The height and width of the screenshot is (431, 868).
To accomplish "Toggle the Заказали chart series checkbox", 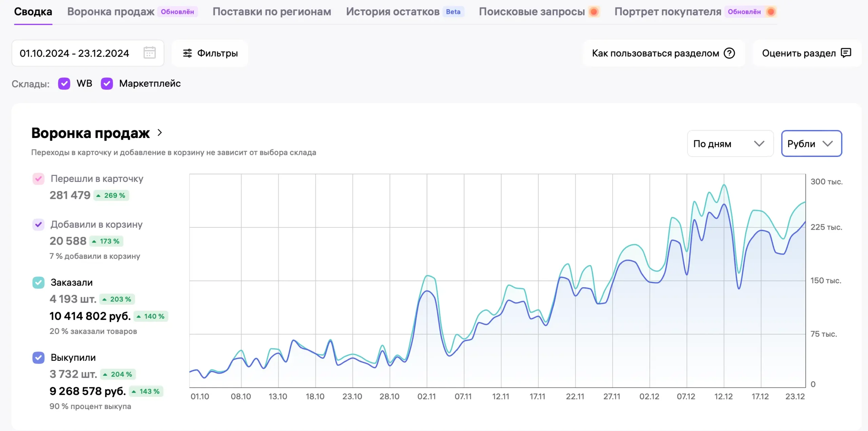I will click(38, 282).
